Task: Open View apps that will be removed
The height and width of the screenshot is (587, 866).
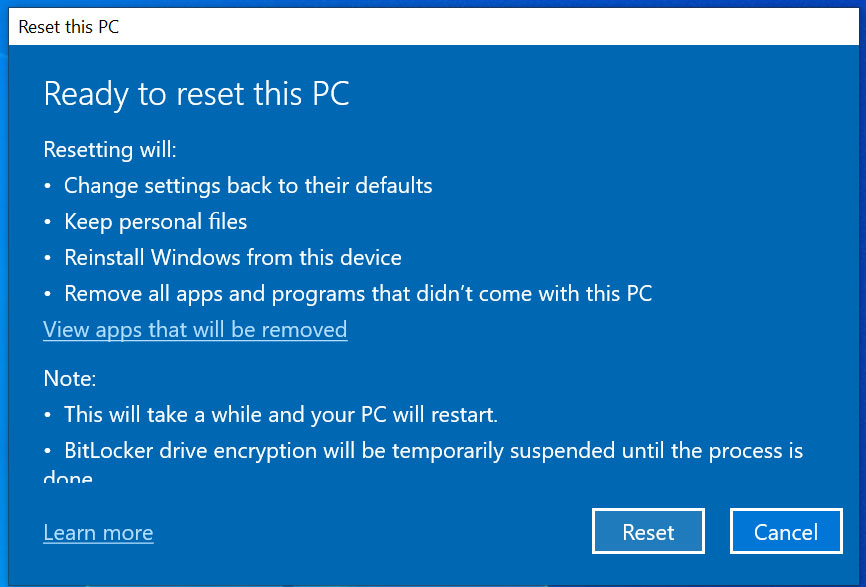Action: (195, 330)
